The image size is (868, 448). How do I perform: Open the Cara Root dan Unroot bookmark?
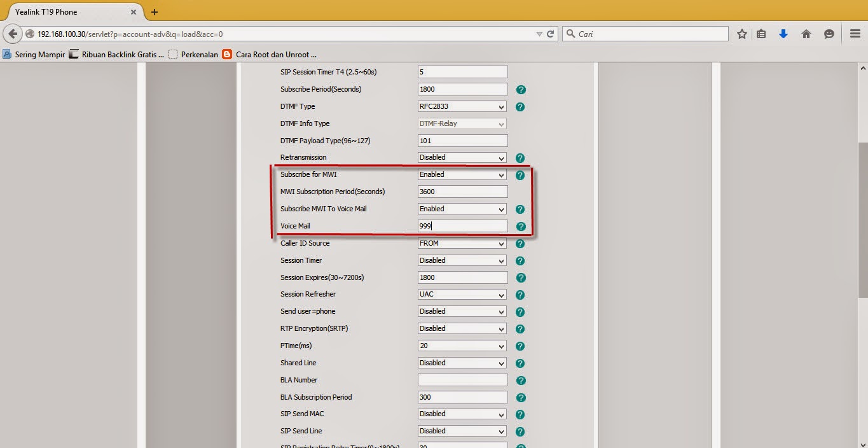coord(269,55)
